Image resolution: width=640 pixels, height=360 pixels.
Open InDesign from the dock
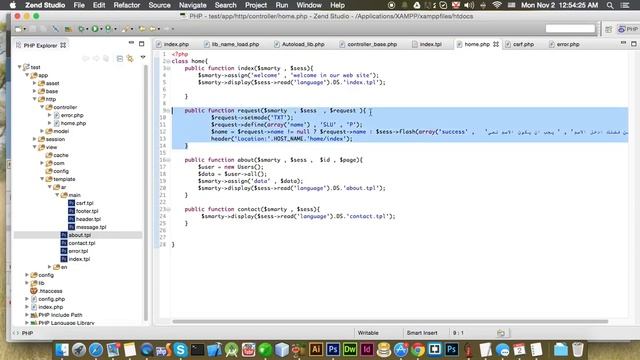tap(366, 350)
